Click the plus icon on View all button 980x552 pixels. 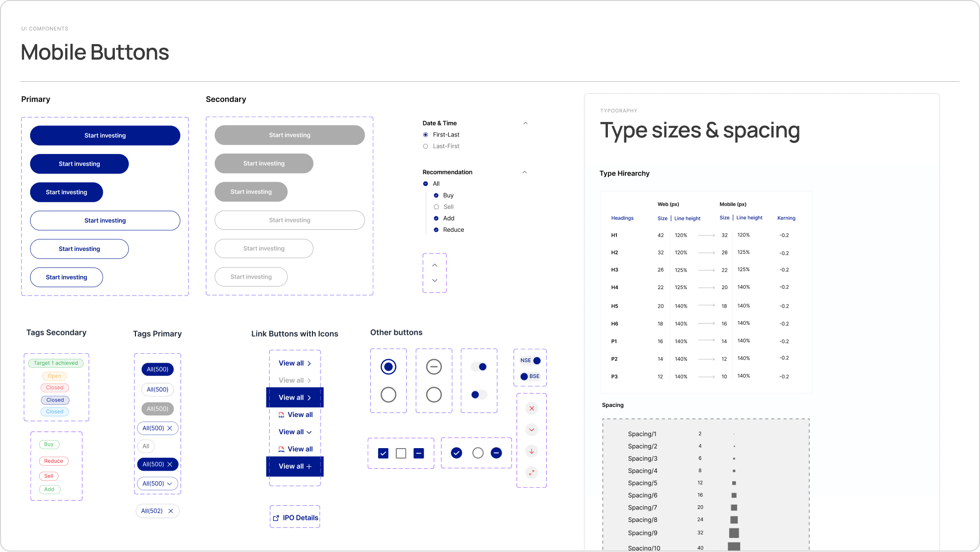click(309, 467)
